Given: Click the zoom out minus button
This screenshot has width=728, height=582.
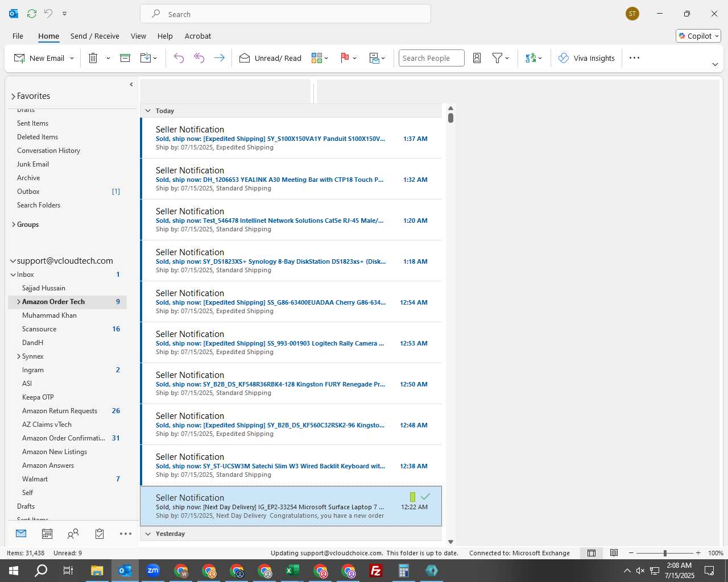Looking at the screenshot, I should click(x=631, y=553).
